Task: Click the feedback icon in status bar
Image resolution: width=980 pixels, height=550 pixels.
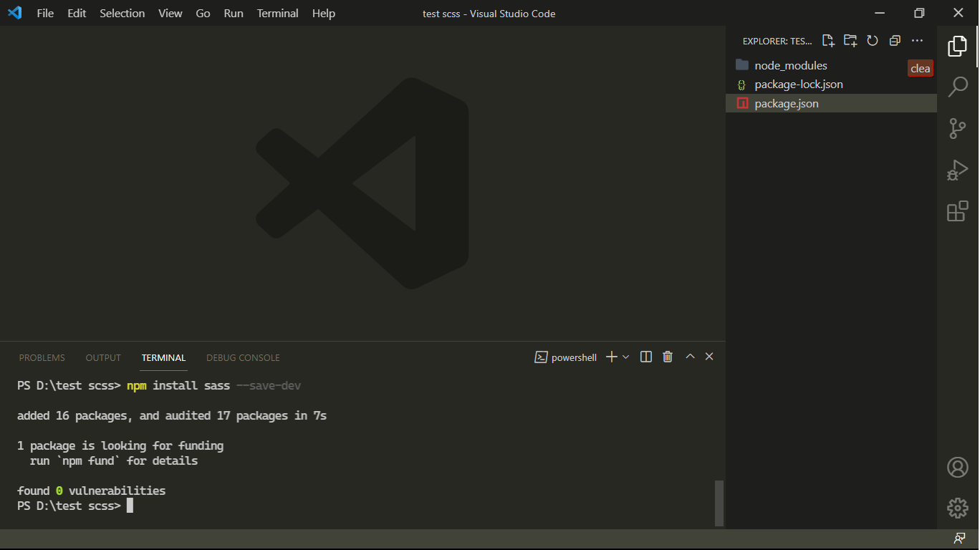Action: (x=959, y=538)
